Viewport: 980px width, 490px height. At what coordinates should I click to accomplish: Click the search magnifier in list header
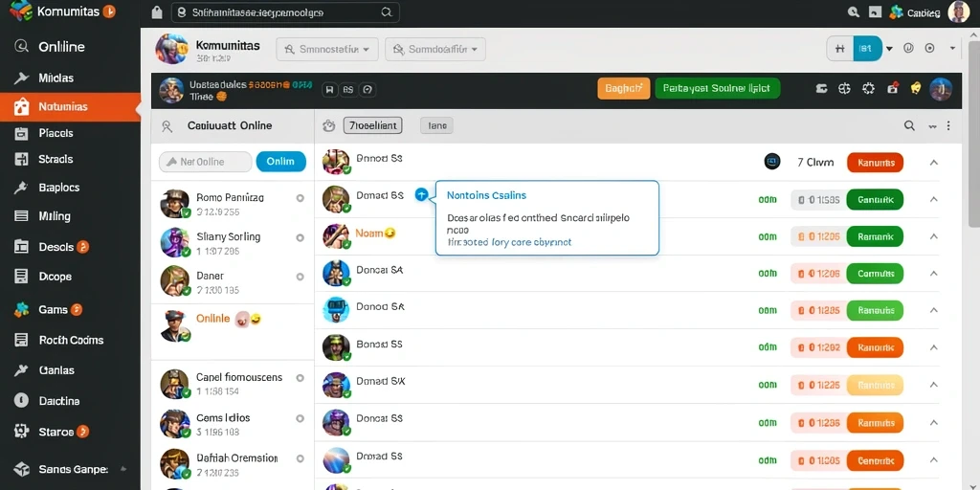click(x=909, y=125)
